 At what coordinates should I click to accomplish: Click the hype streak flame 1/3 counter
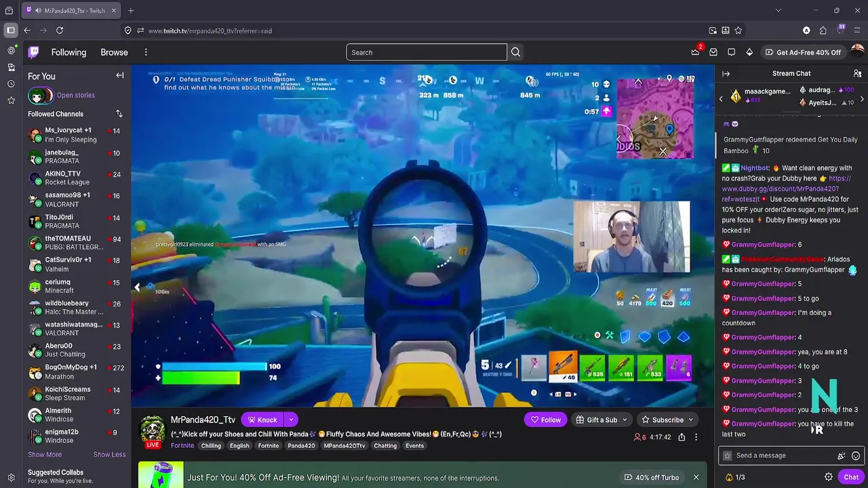735,477
